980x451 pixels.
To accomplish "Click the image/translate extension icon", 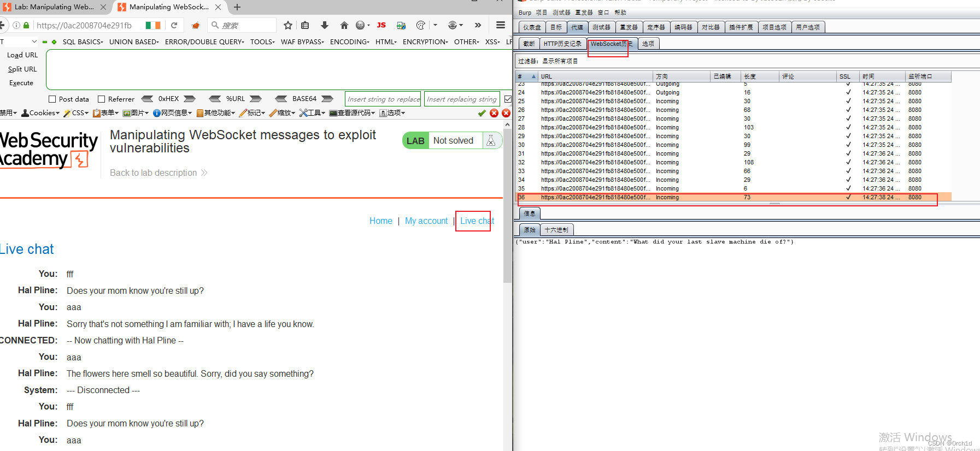I will point(401,25).
